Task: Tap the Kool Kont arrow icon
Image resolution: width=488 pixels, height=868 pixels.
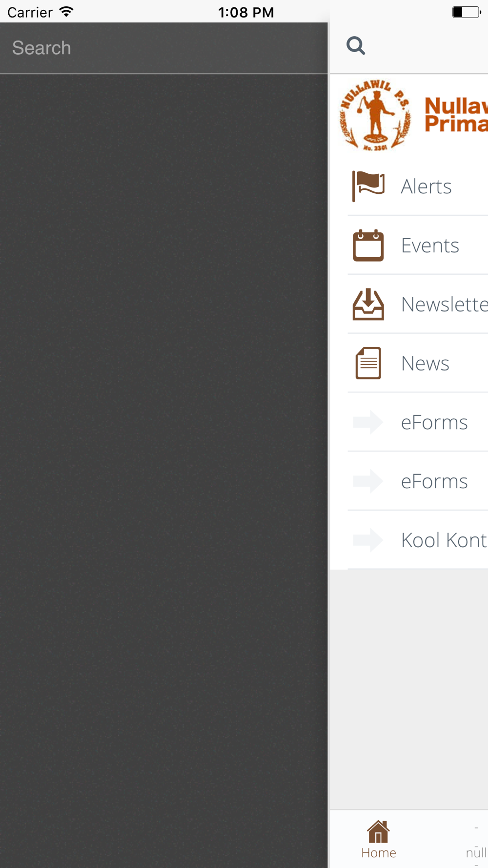Action: tap(368, 540)
